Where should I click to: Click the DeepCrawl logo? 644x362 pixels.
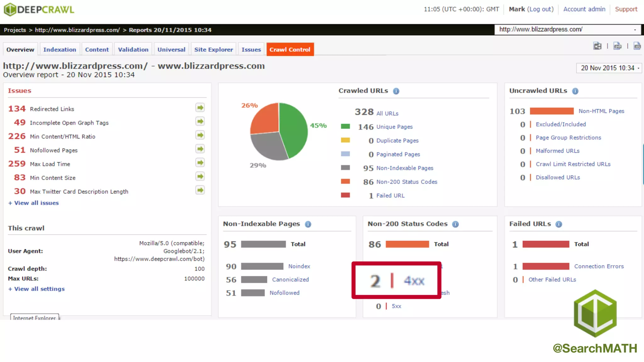[x=39, y=9]
